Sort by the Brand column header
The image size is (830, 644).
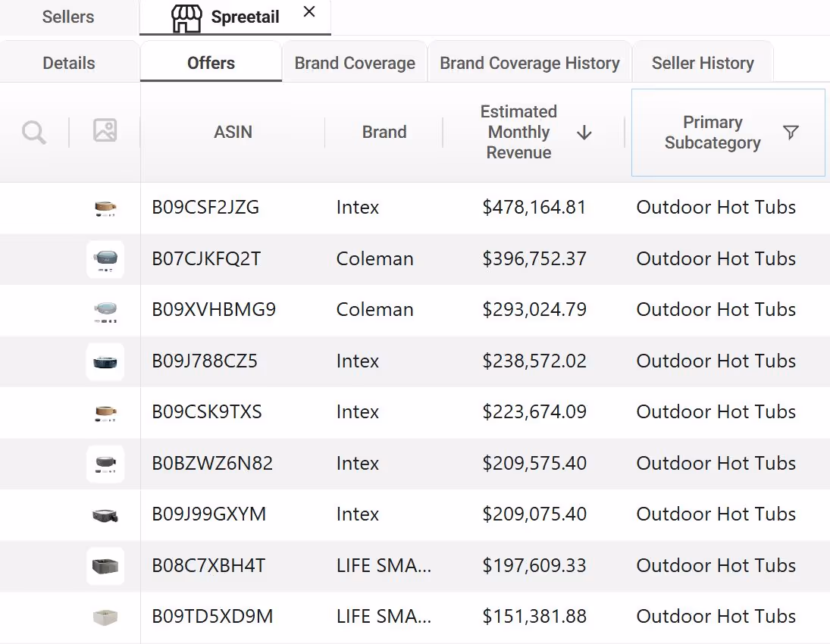pyautogui.click(x=384, y=132)
